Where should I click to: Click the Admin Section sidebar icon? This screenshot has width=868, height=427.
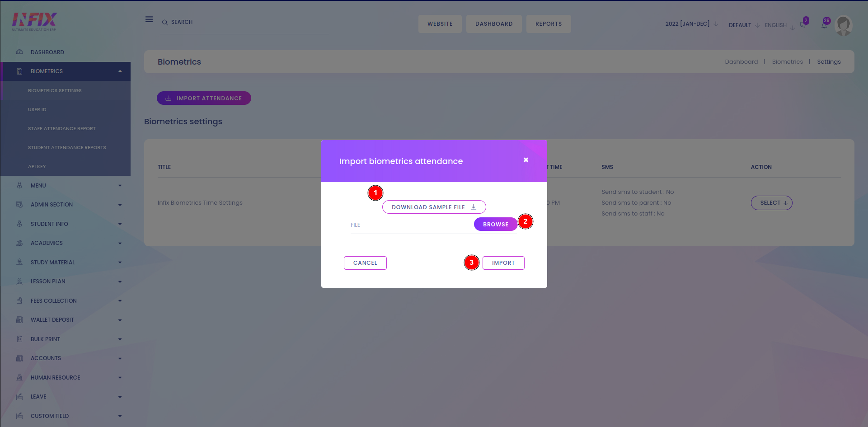19,205
